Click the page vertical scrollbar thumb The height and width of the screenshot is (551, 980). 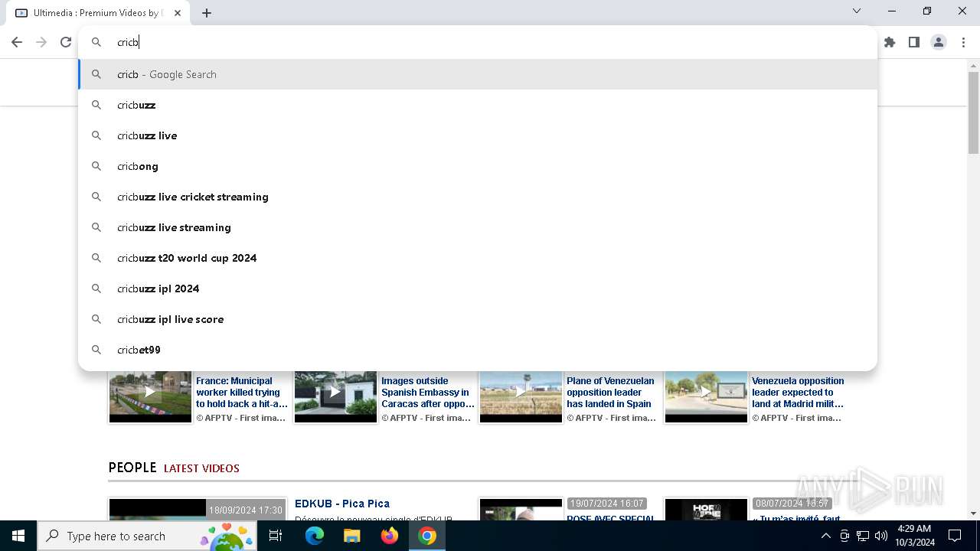coord(973,113)
